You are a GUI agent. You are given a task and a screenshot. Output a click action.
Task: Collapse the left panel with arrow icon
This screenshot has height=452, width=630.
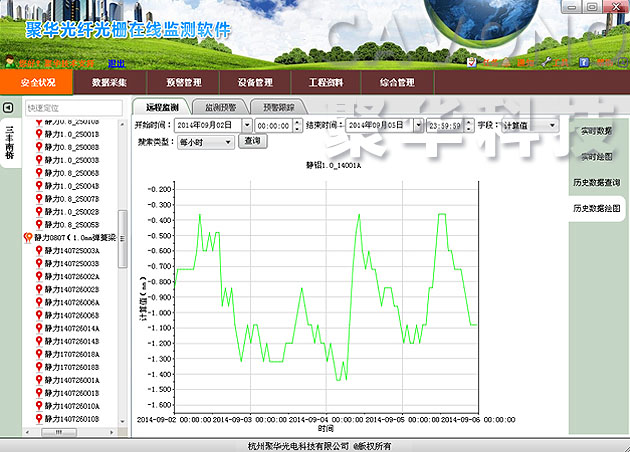(x=8, y=107)
